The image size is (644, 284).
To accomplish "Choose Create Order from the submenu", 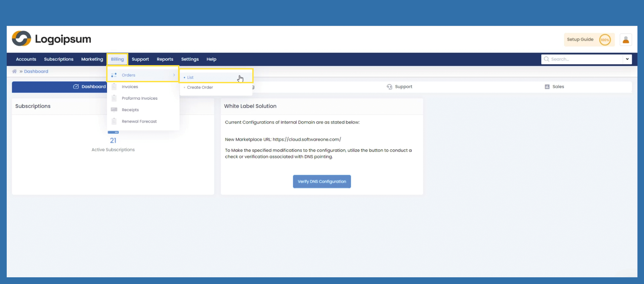I will pos(200,88).
